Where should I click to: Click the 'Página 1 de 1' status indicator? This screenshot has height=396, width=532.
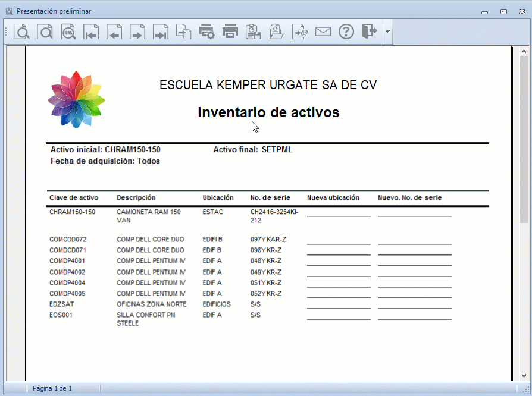52,388
